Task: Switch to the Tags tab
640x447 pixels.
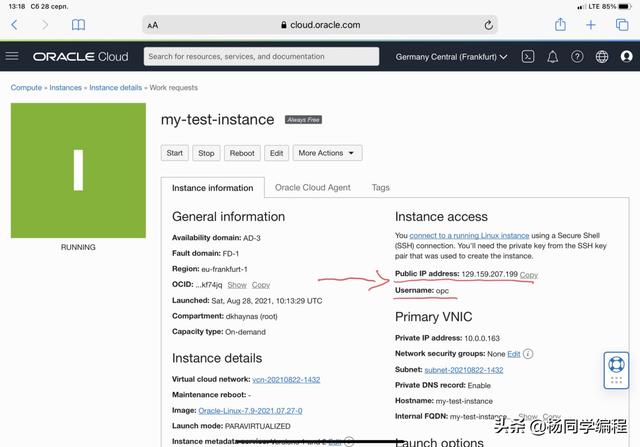Action: [x=381, y=187]
